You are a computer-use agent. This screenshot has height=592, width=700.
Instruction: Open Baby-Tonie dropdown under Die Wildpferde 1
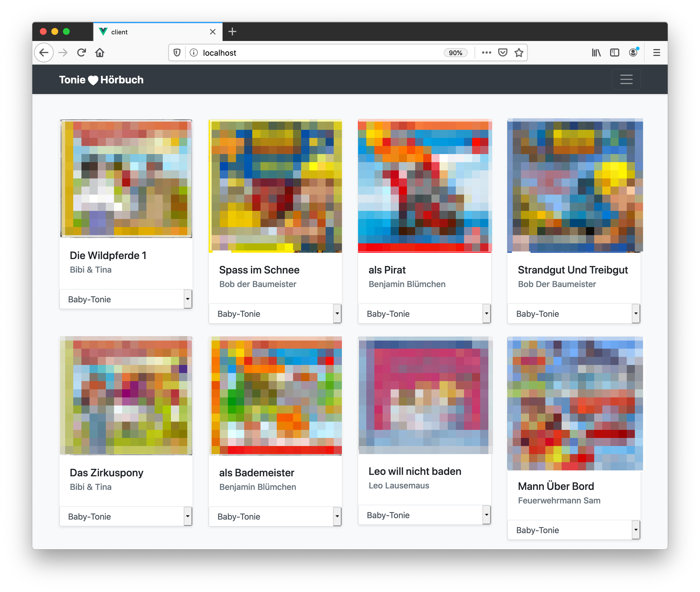[126, 299]
